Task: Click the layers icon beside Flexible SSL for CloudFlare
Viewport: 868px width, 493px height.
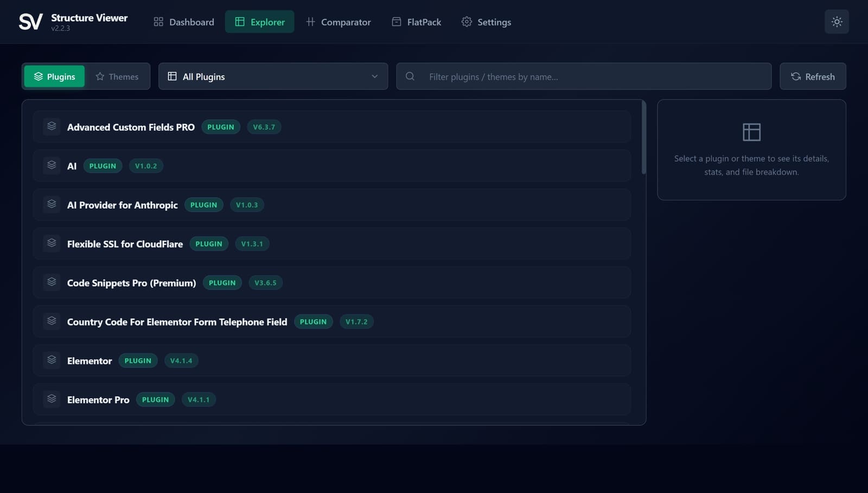Action: [52, 243]
